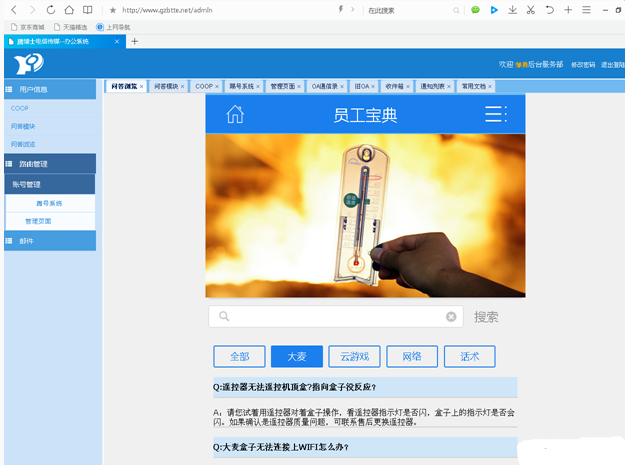This screenshot has width=627, height=465.
Task: Click the browser home icon
Action: click(69, 10)
